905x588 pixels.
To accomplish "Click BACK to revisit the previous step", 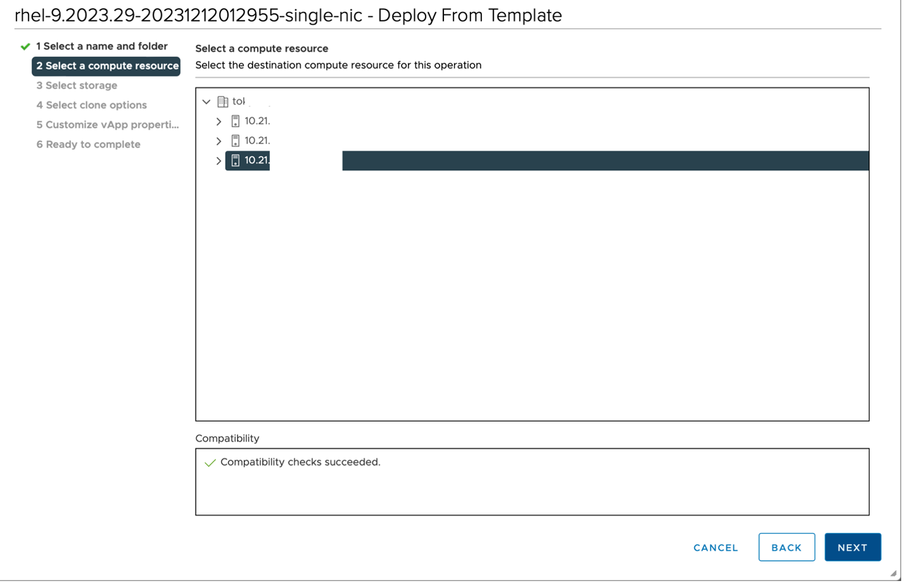I will pos(787,547).
